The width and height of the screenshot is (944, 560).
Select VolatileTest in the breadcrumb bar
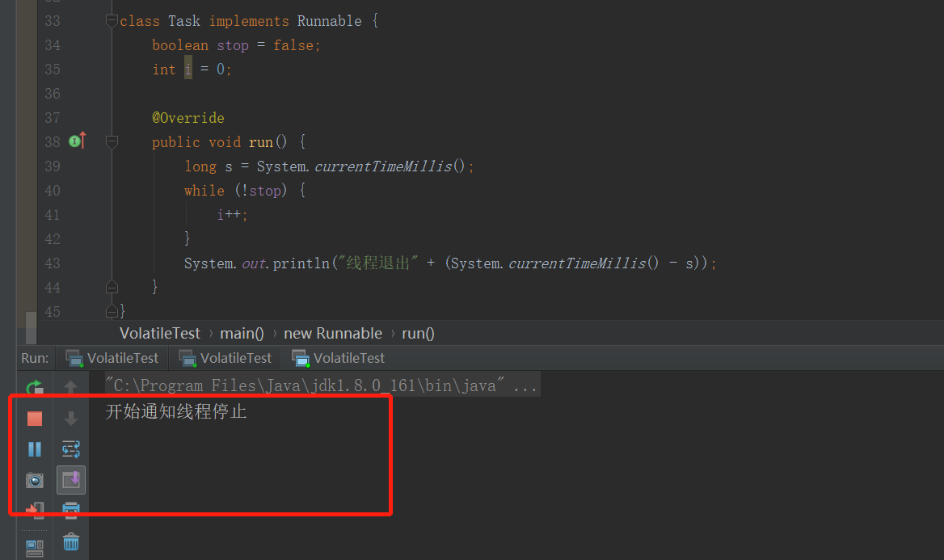(159, 334)
